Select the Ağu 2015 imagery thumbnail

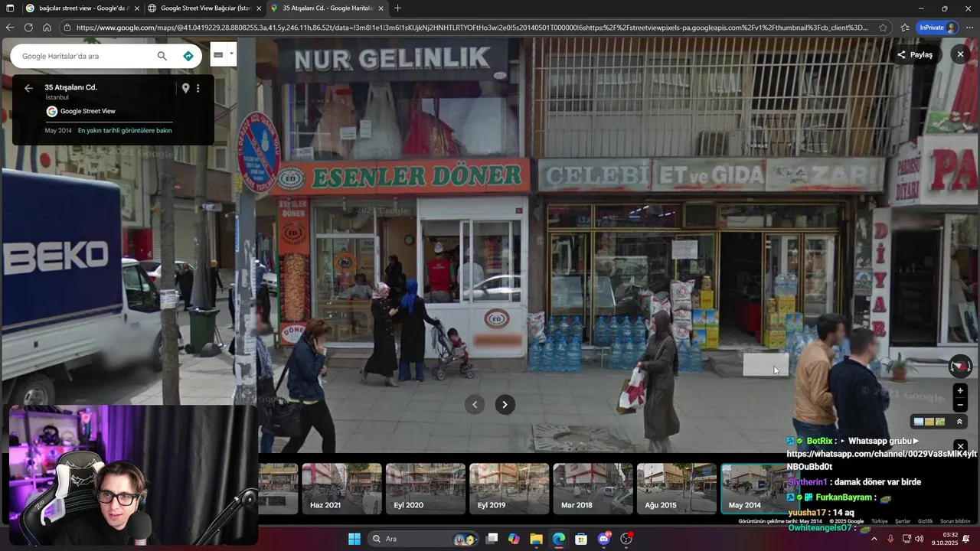[x=676, y=488]
